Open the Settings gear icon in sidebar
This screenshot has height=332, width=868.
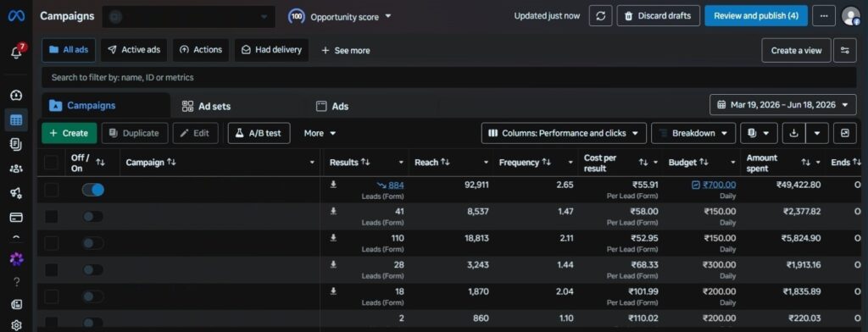[17, 325]
